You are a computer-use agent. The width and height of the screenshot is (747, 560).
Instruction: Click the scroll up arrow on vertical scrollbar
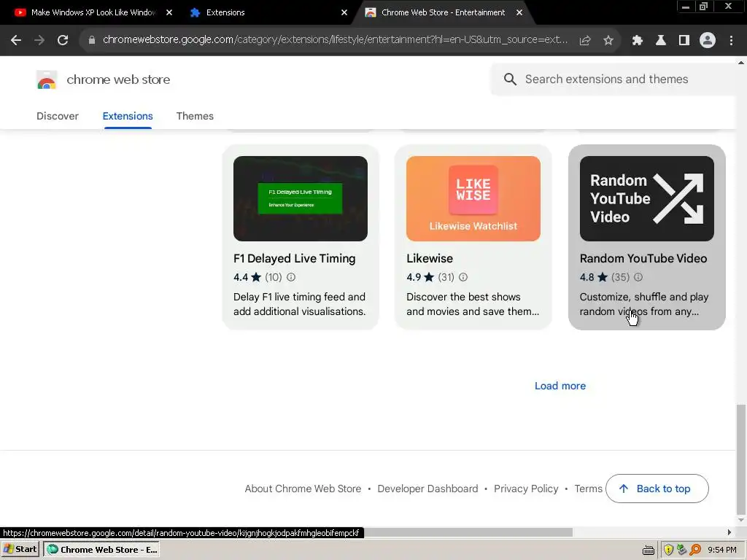coord(741,63)
